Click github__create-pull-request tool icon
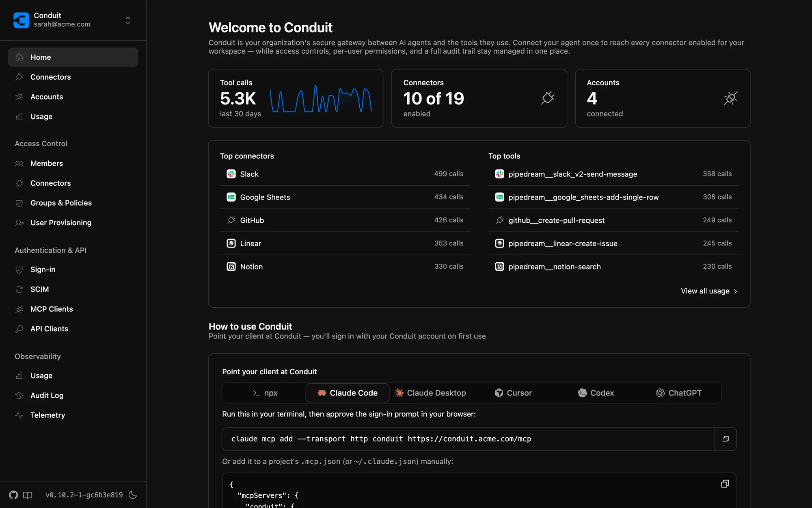812x508 pixels. [x=499, y=220]
